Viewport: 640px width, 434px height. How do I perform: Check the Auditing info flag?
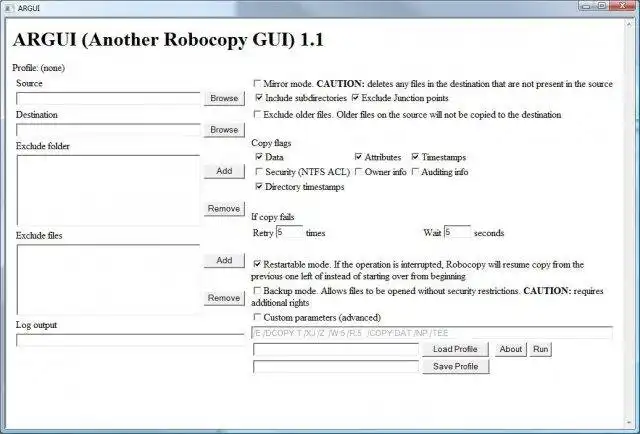(415, 171)
